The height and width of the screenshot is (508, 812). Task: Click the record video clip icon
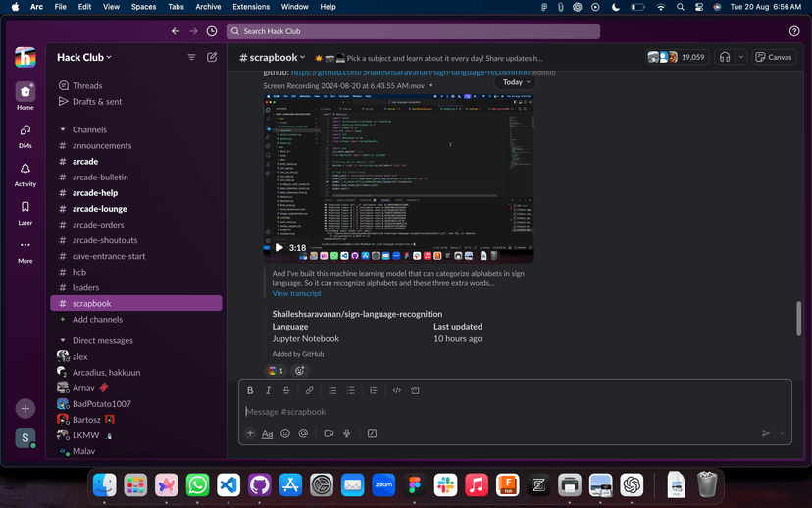coord(329,433)
